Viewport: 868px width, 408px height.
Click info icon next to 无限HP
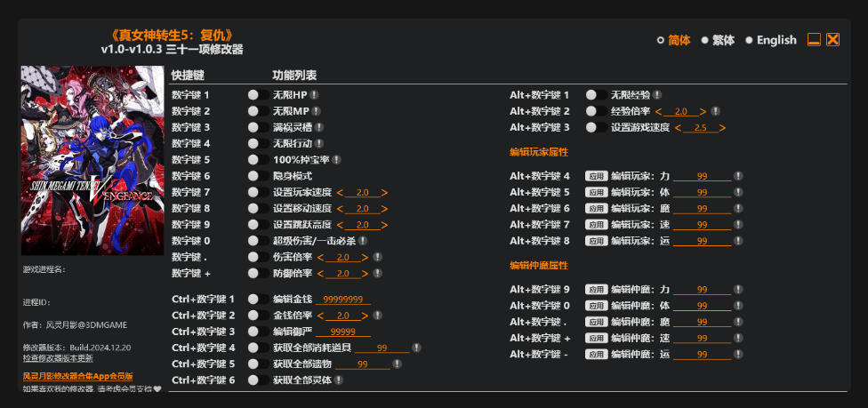click(x=314, y=94)
